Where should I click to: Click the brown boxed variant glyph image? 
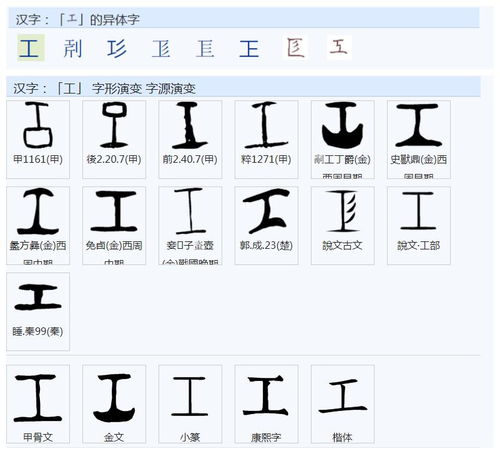[x=295, y=47]
